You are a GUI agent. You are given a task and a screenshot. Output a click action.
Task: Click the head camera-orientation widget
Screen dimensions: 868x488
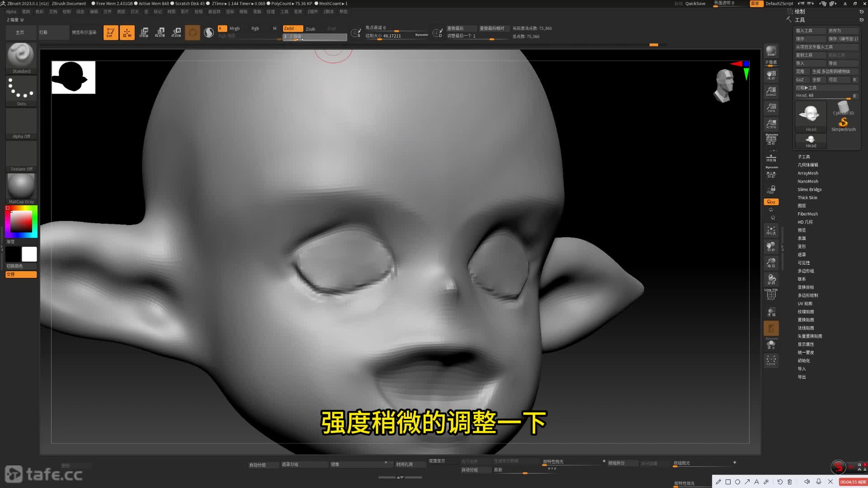[723, 86]
